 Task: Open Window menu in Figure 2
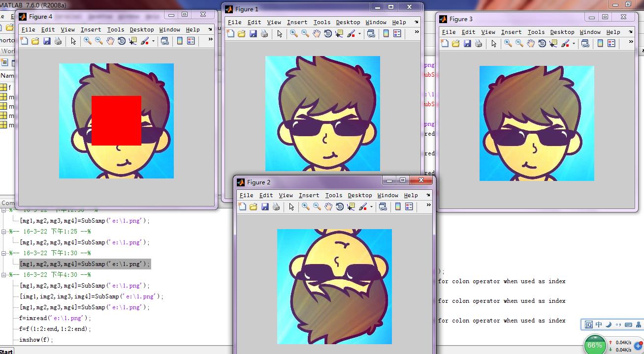pyautogui.click(x=387, y=195)
